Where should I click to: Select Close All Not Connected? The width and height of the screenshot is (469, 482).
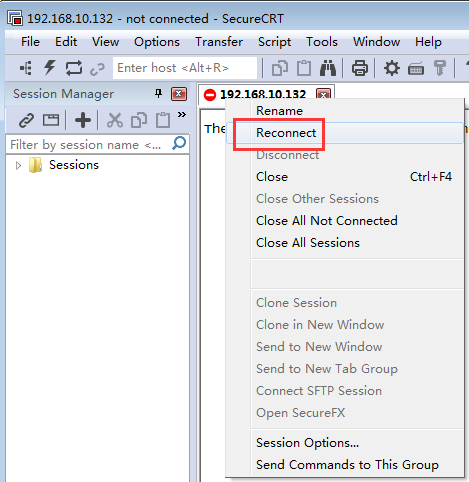(x=345, y=221)
